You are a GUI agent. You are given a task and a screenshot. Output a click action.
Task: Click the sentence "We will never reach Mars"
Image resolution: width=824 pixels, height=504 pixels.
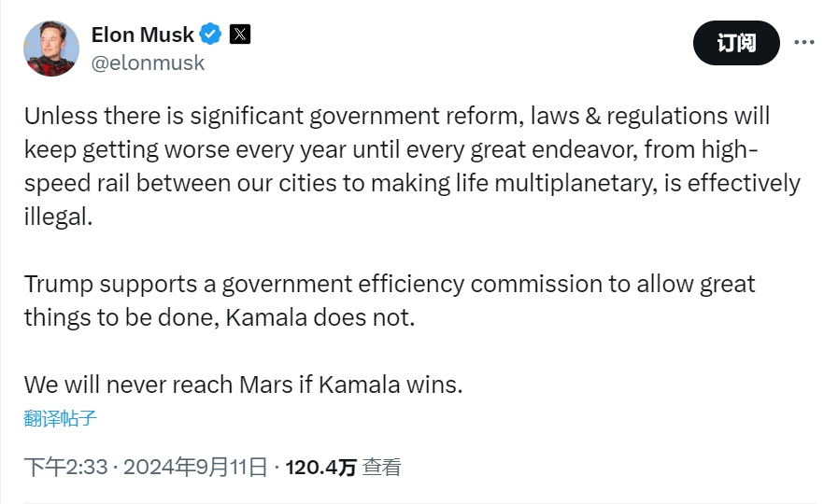(243, 385)
